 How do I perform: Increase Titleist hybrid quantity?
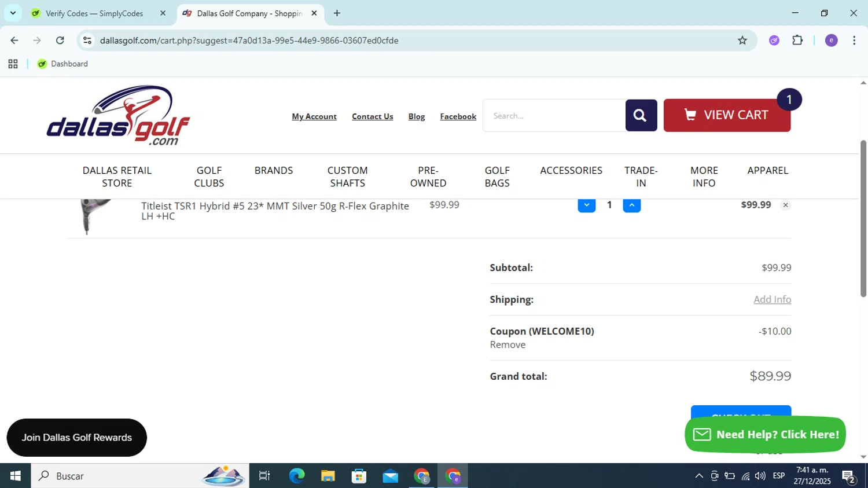pos(631,205)
